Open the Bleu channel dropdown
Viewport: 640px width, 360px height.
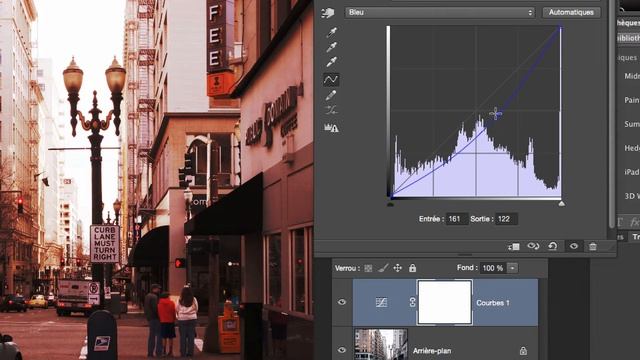tap(440, 12)
